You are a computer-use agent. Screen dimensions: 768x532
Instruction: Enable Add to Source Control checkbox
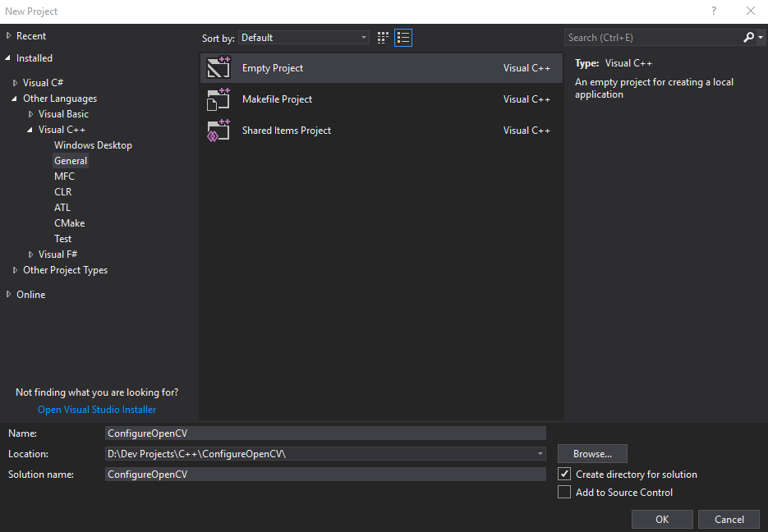click(x=564, y=493)
